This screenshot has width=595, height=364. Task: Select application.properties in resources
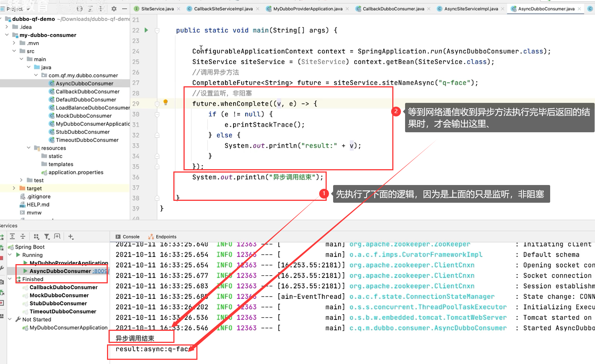76,172
